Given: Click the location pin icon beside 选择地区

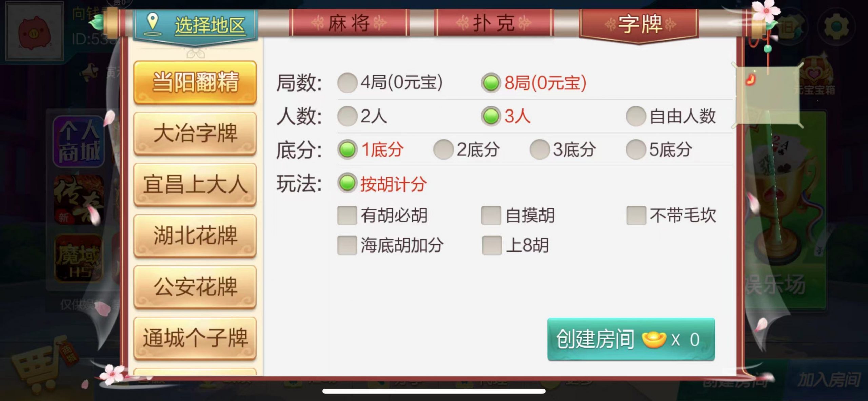Looking at the screenshot, I should (x=153, y=24).
